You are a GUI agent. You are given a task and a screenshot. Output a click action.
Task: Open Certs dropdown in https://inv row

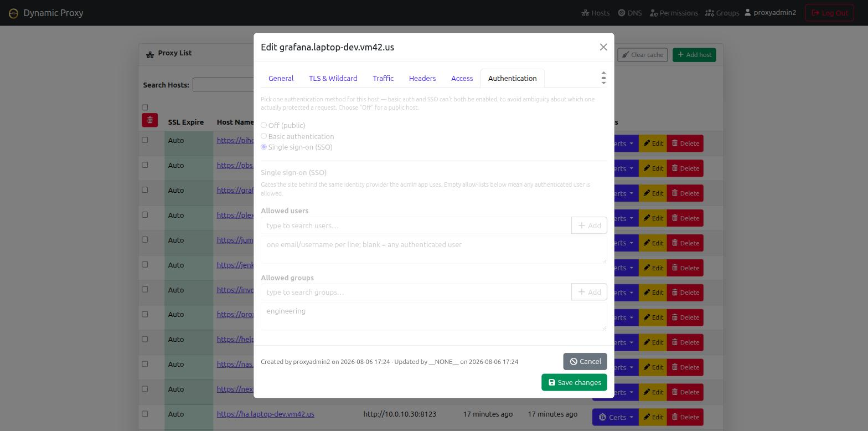[626, 293]
